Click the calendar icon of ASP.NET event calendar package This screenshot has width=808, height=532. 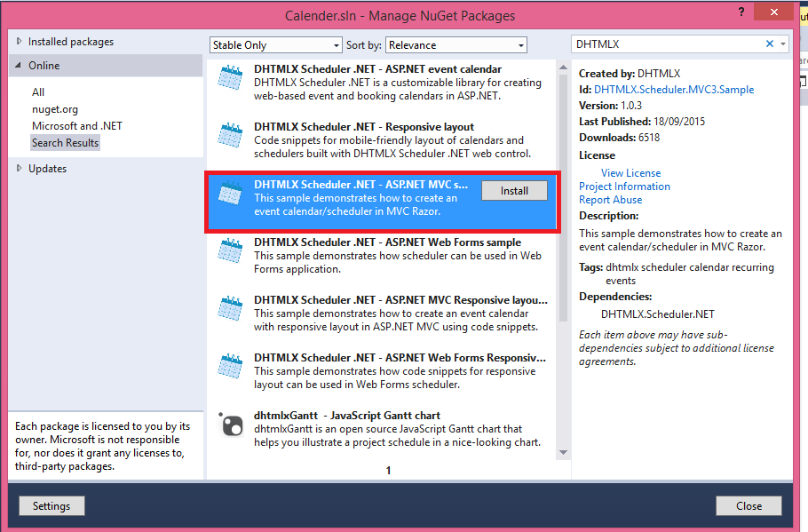tap(230, 77)
